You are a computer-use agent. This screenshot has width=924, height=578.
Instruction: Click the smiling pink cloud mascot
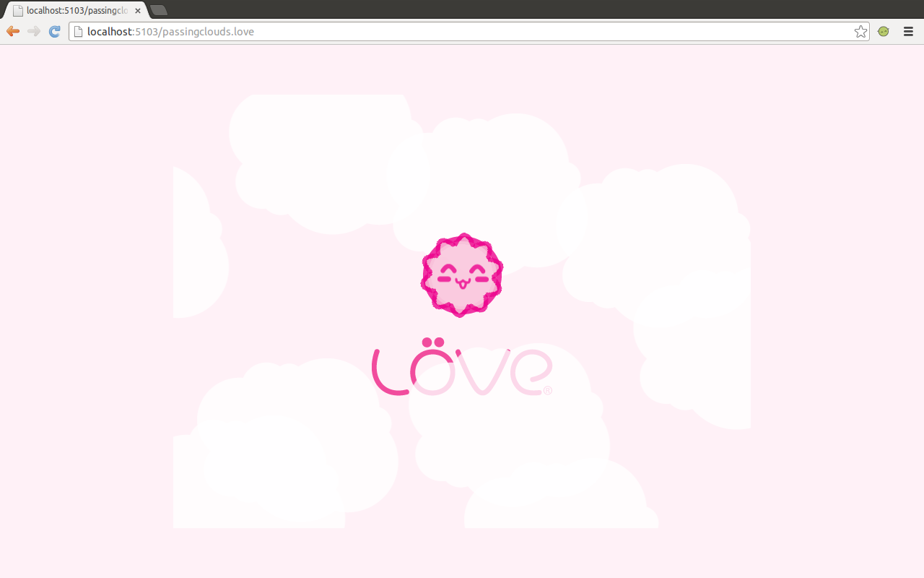(462, 275)
